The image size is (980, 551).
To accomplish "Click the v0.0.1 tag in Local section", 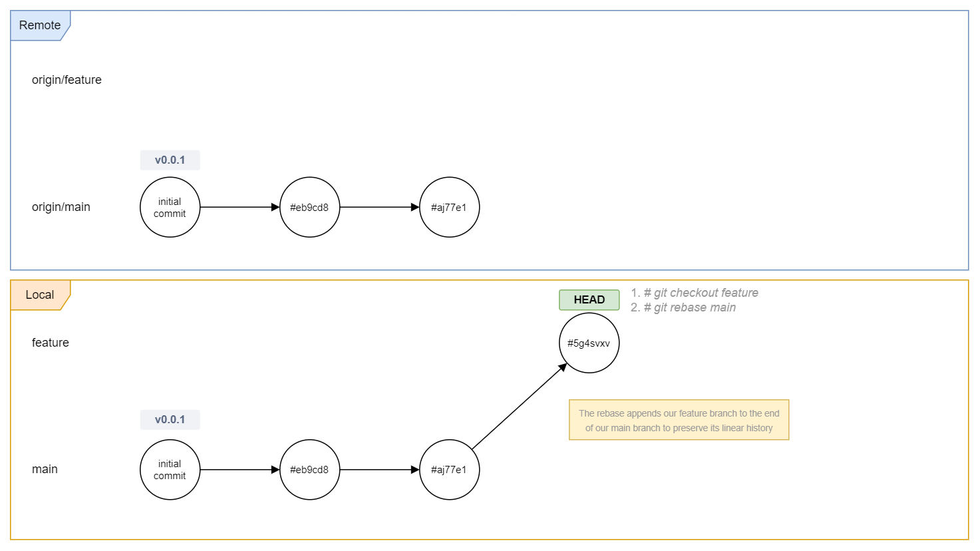I will (170, 420).
